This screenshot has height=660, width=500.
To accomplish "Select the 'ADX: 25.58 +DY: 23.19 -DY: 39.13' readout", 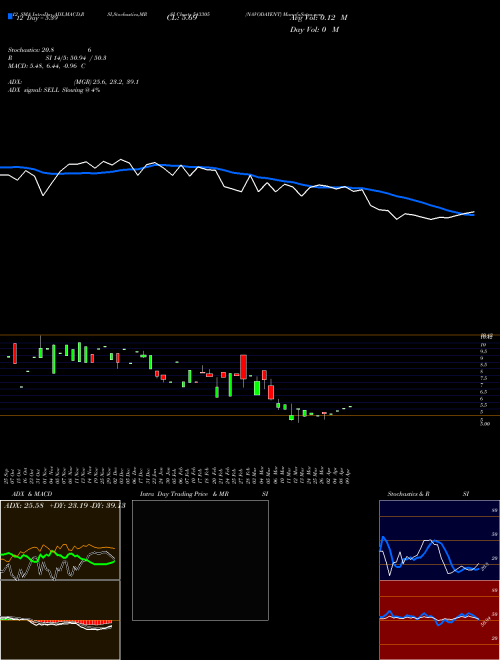I will pos(65,506).
